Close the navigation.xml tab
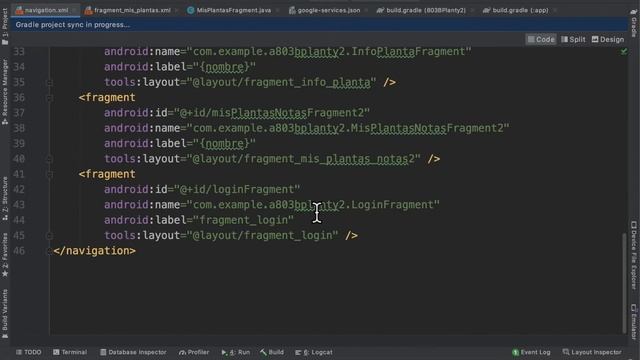This screenshot has width=640, height=360. tap(75, 10)
